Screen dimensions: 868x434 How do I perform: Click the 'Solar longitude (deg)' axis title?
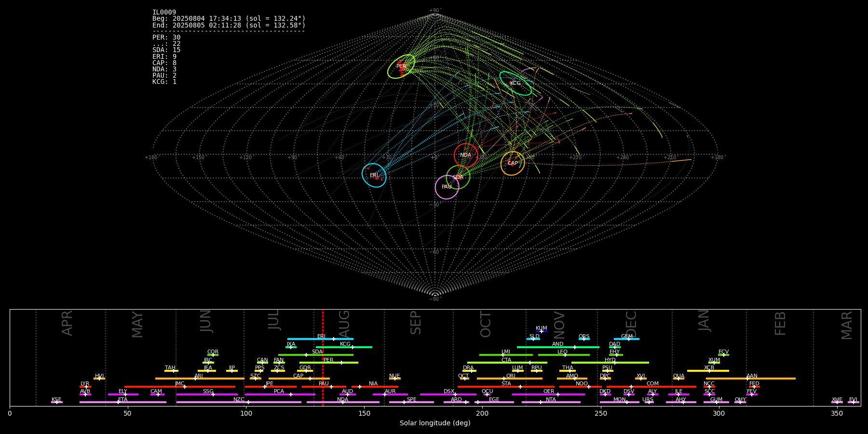(x=435, y=423)
